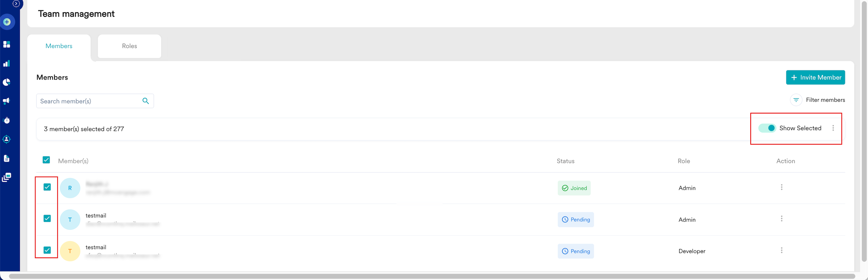Open the pie chart segments icon
Screen dimensions: 868x280
[7, 82]
